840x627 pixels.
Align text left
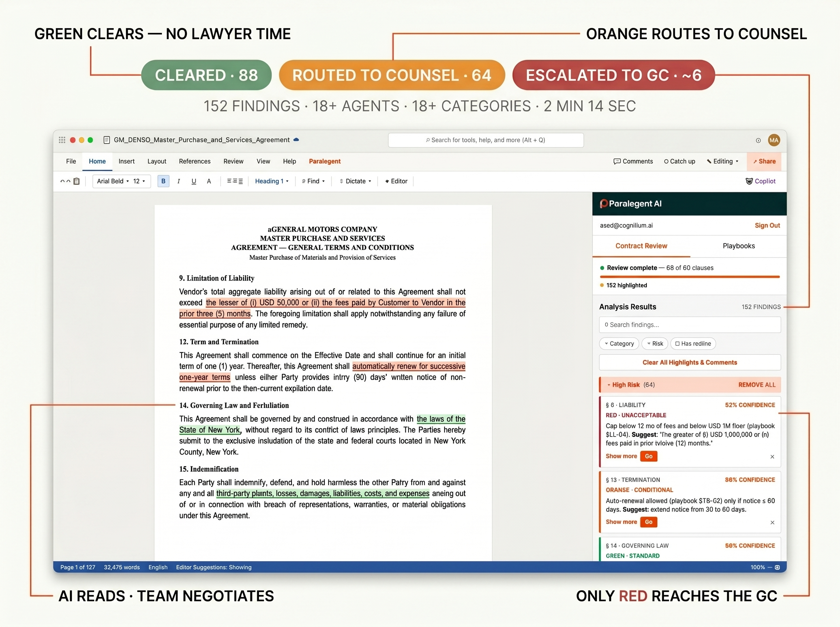(x=229, y=181)
